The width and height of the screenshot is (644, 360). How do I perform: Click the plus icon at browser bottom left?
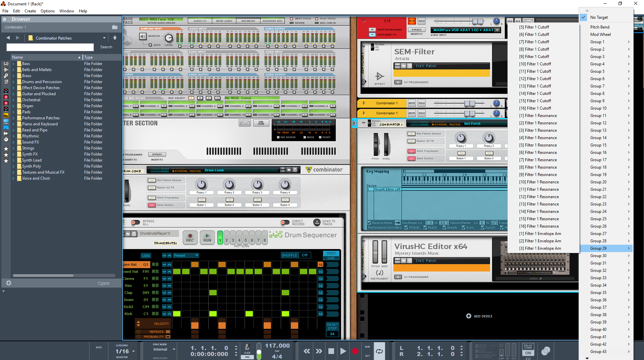click(9, 283)
